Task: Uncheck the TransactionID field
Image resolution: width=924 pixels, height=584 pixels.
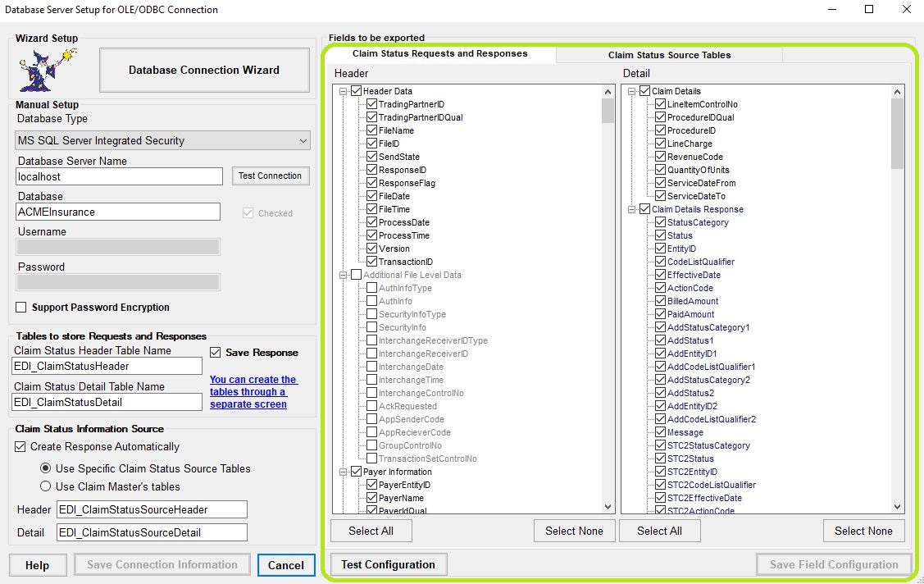Action: click(372, 262)
